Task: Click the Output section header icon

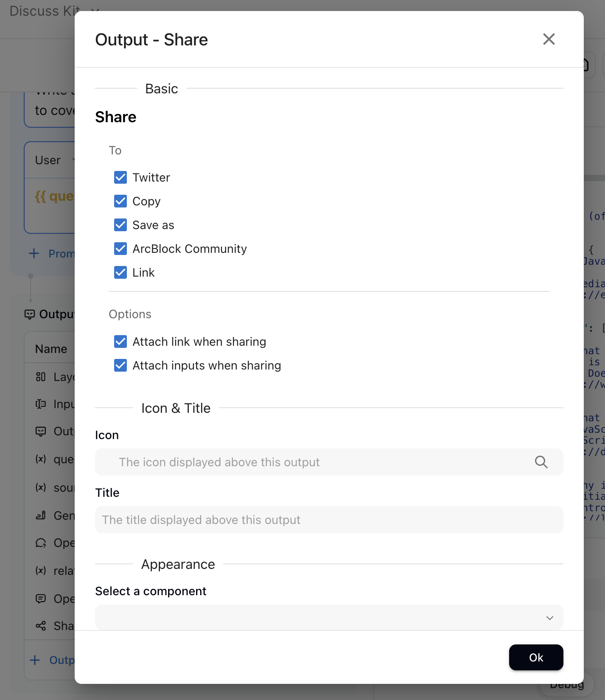Action: 30,314
